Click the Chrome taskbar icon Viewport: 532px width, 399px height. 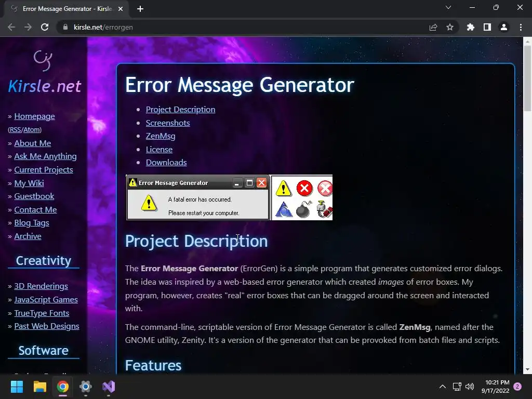(63, 387)
